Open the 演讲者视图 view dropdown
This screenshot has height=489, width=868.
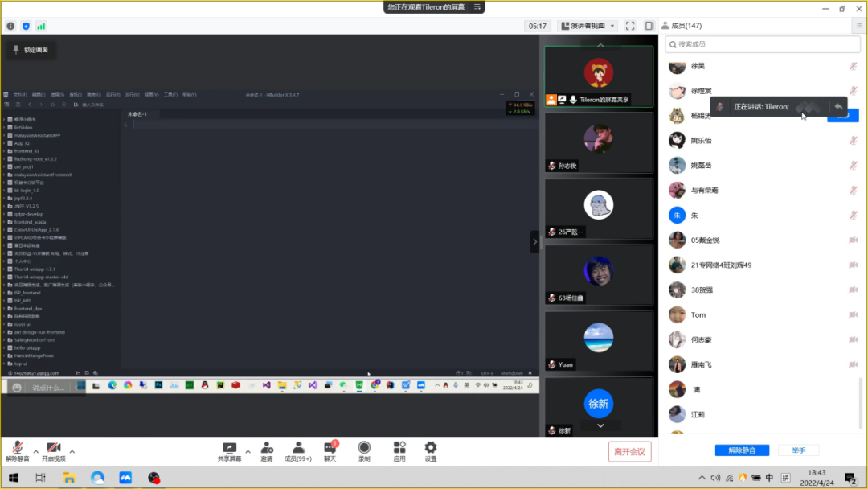point(588,26)
